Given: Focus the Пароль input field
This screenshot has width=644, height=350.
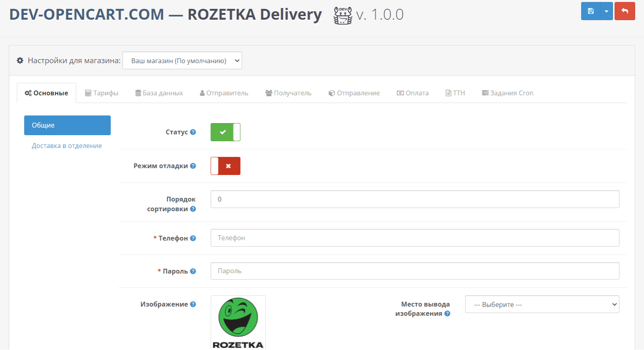Looking at the screenshot, I should 415,271.
